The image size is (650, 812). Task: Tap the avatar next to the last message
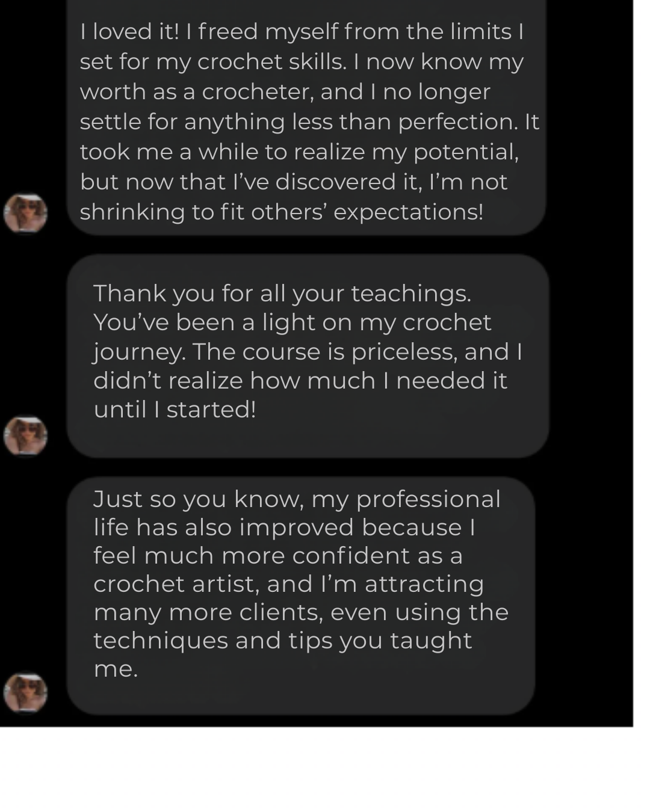tap(25, 692)
